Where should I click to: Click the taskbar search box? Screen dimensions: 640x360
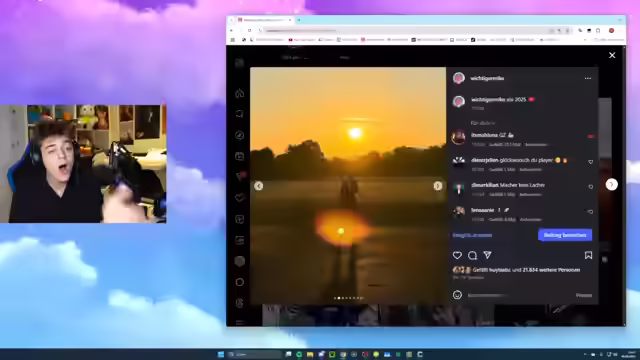(254, 354)
